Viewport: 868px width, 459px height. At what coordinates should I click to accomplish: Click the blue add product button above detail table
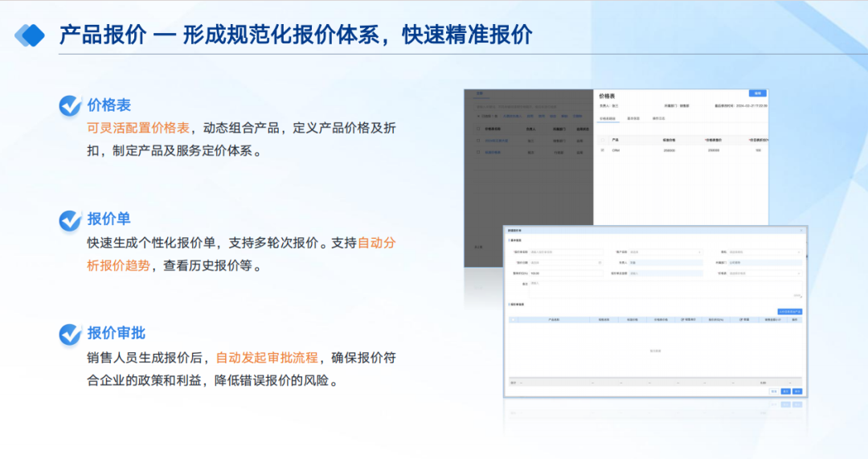tap(789, 311)
